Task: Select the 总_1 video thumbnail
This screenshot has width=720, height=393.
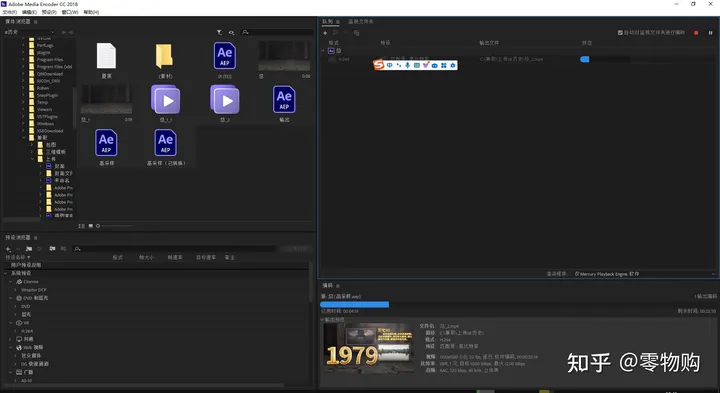Action: click(x=107, y=99)
